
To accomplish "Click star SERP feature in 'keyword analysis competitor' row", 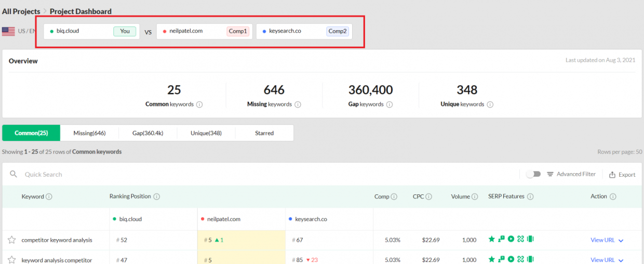I will [491, 259].
